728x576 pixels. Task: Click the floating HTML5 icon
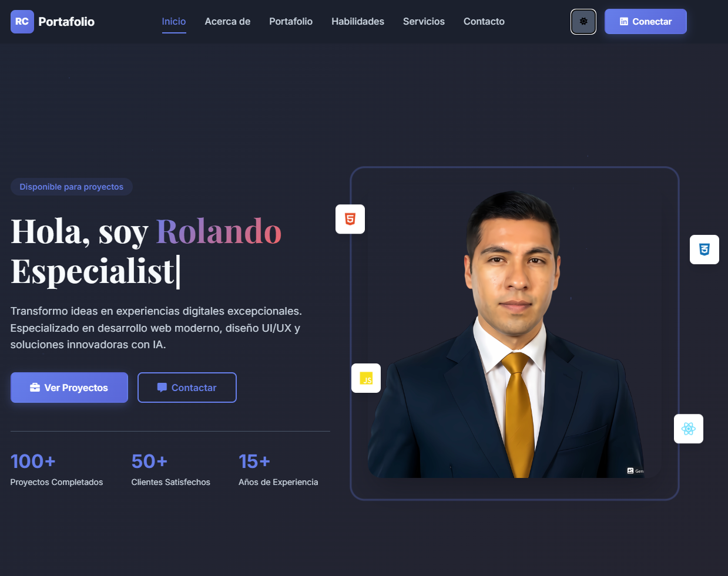(350, 219)
